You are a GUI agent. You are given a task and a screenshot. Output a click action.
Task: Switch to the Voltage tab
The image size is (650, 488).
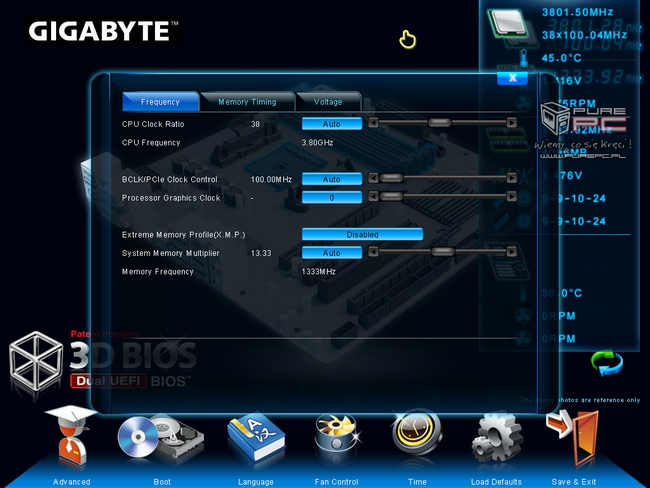coord(328,102)
